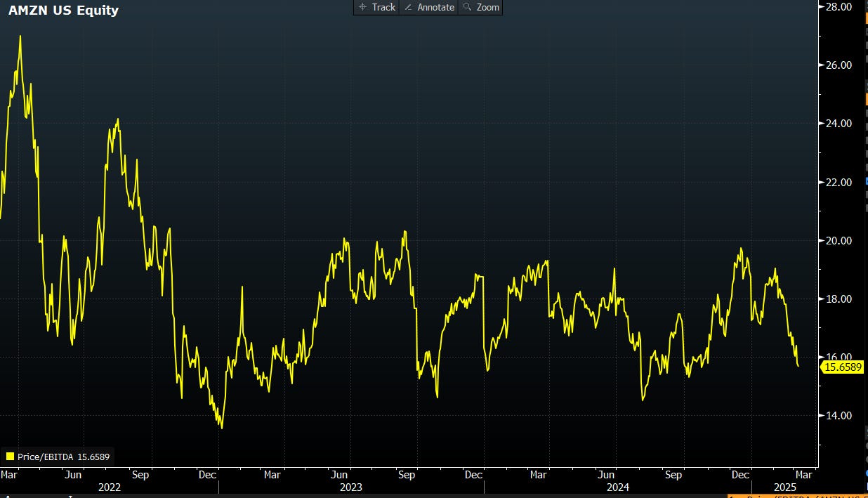The image size is (868, 498).
Task: Click the 28.00 y-axis label
Action: click(839, 6)
